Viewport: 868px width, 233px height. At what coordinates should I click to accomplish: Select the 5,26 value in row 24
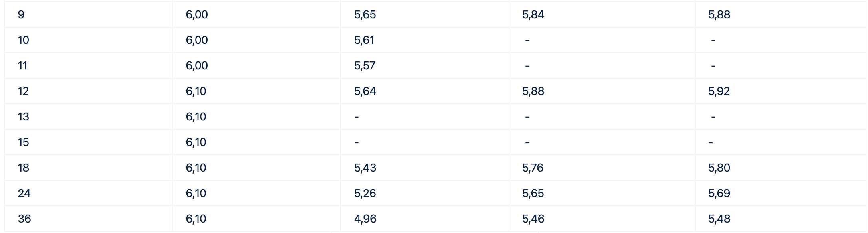click(365, 194)
